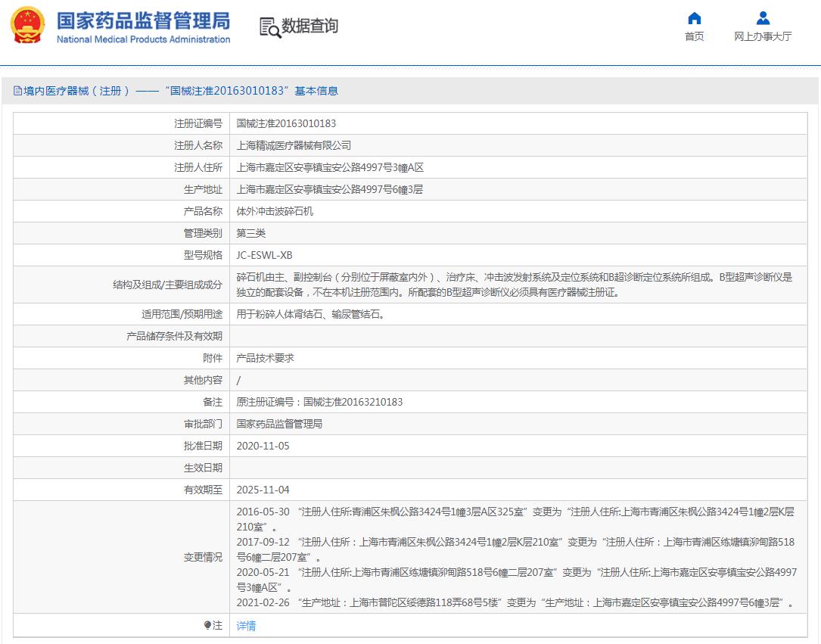Click the 变更情况 field label
This screenshot has height=644, width=821.
coord(203,558)
